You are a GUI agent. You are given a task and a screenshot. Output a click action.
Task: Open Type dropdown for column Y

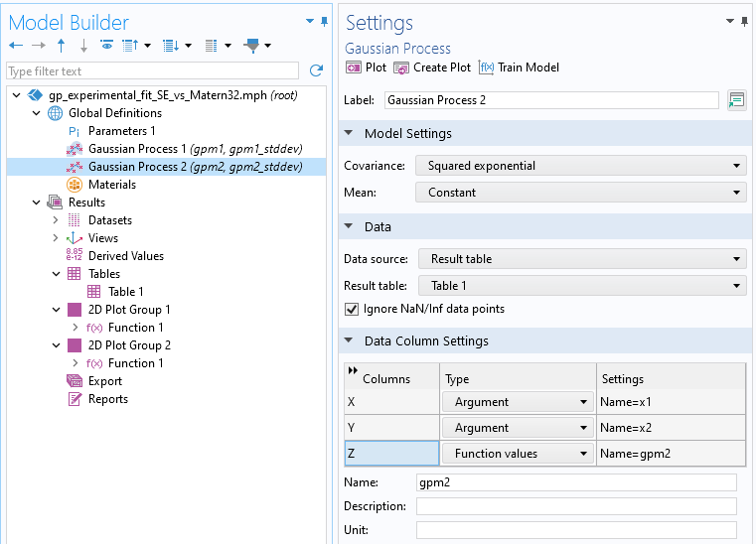click(x=518, y=428)
